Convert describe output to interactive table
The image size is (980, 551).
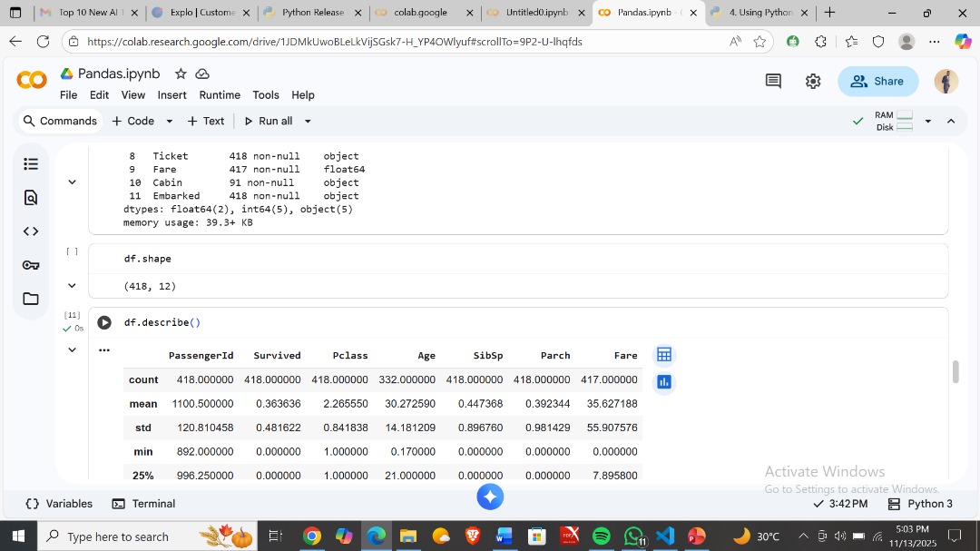pyautogui.click(x=663, y=354)
